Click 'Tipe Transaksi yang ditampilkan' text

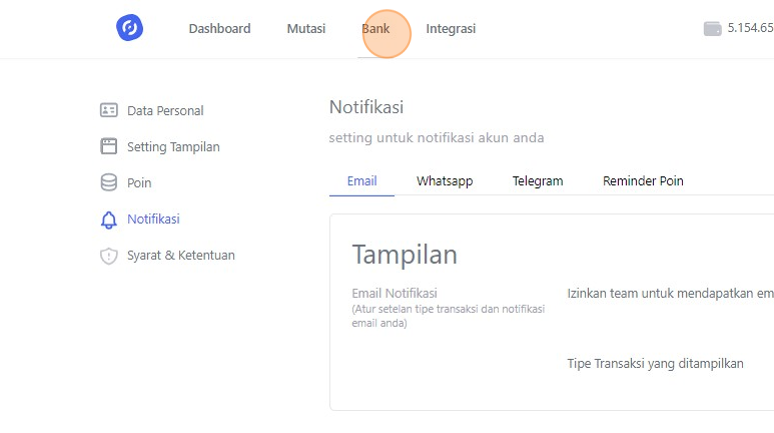(655, 364)
